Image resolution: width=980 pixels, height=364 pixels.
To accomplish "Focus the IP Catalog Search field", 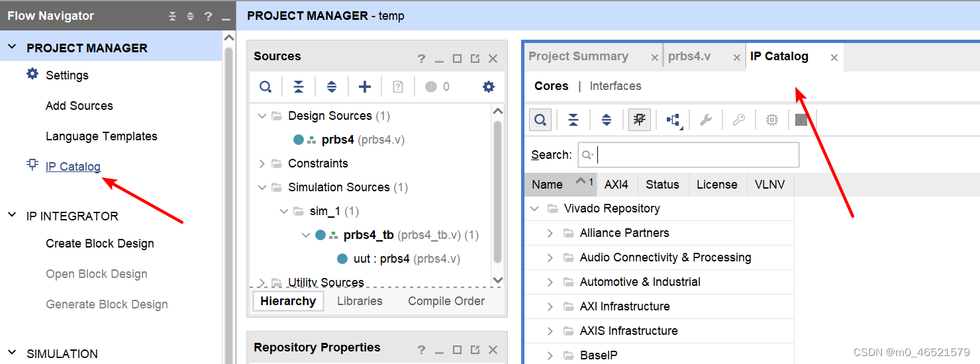I will 689,155.
